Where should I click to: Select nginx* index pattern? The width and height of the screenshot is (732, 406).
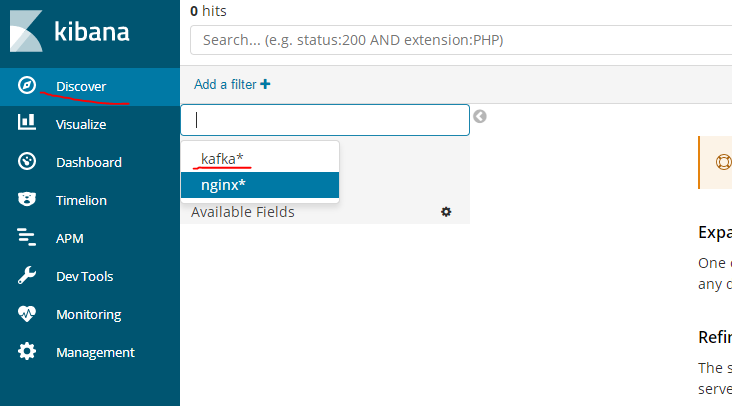coord(260,185)
